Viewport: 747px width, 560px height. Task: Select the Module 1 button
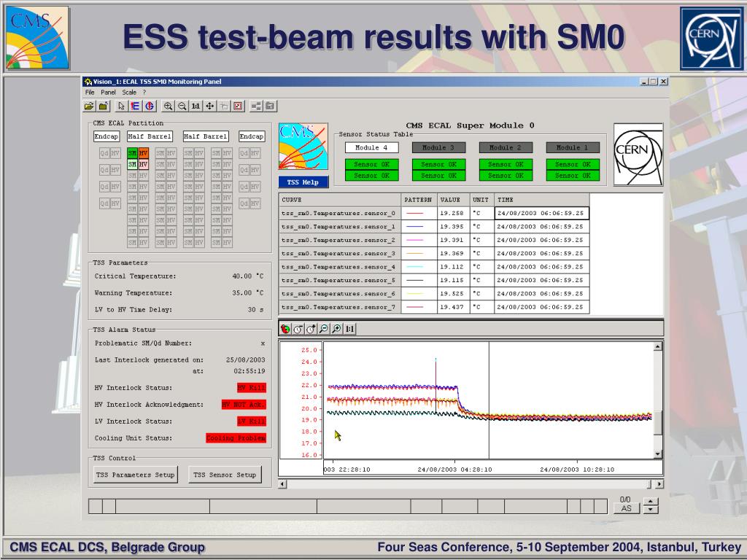pos(573,147)
